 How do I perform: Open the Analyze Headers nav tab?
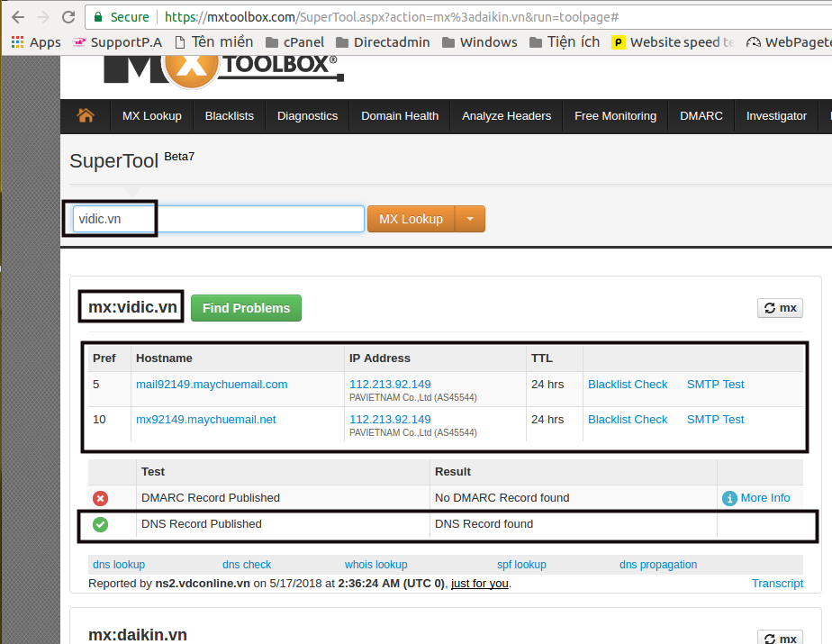click(x=506, y=115)
